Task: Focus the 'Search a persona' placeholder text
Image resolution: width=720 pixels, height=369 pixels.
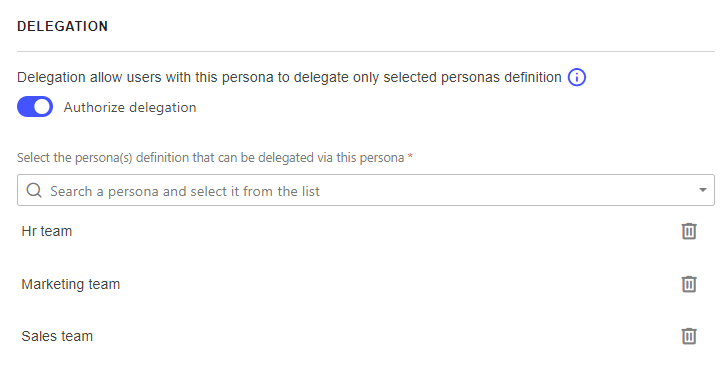Action: coord(185,191)
